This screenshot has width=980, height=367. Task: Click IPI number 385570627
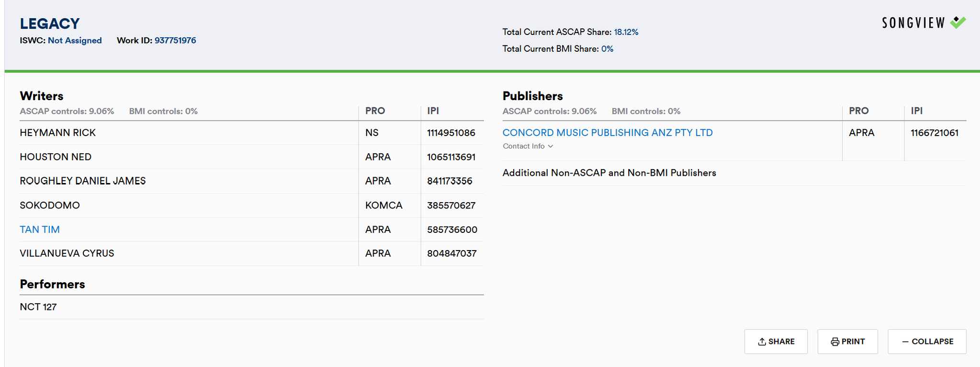click(451, 206)
